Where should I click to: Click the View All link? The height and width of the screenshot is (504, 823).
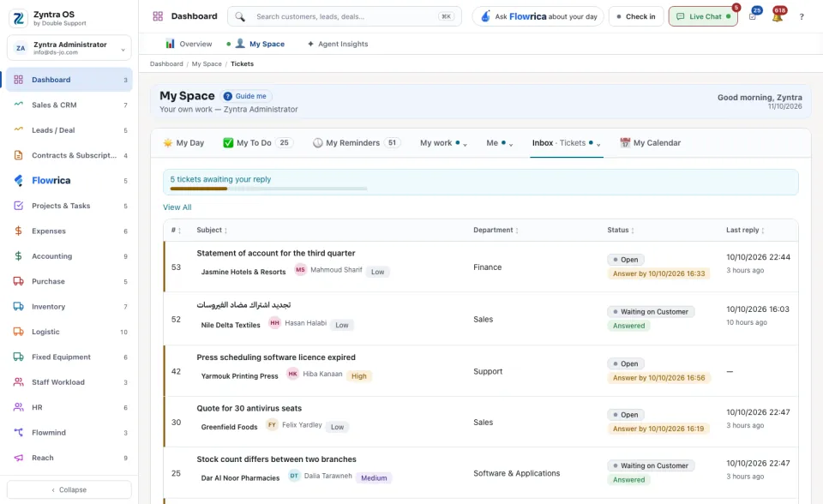177,207
